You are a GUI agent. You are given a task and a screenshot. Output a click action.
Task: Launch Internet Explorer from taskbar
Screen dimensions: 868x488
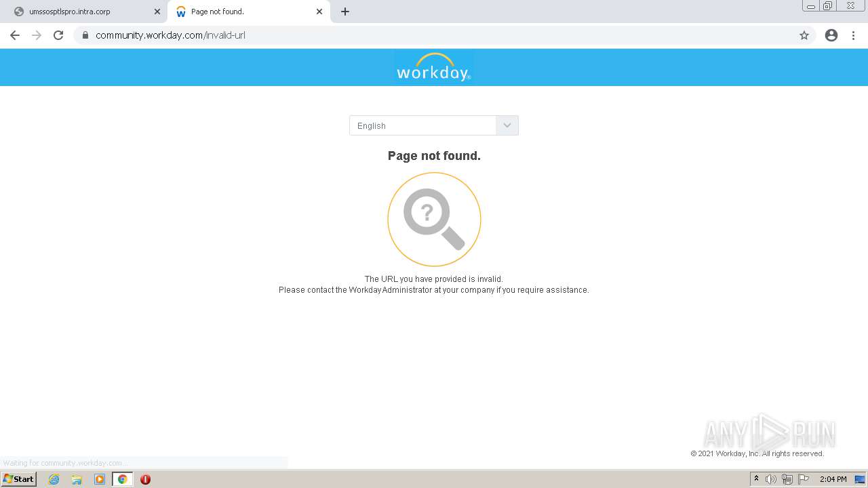tap(54, 479)
